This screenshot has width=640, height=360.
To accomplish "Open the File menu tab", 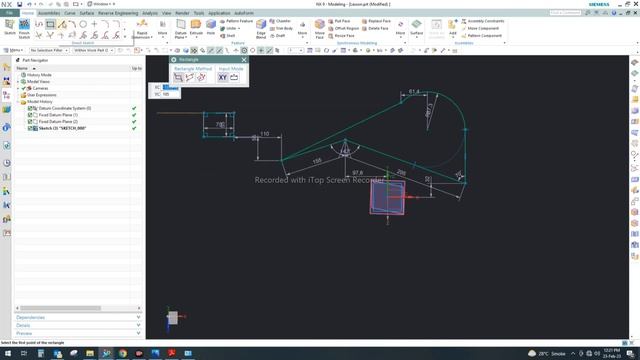I will pyautogui.click(x=9, y=13).
